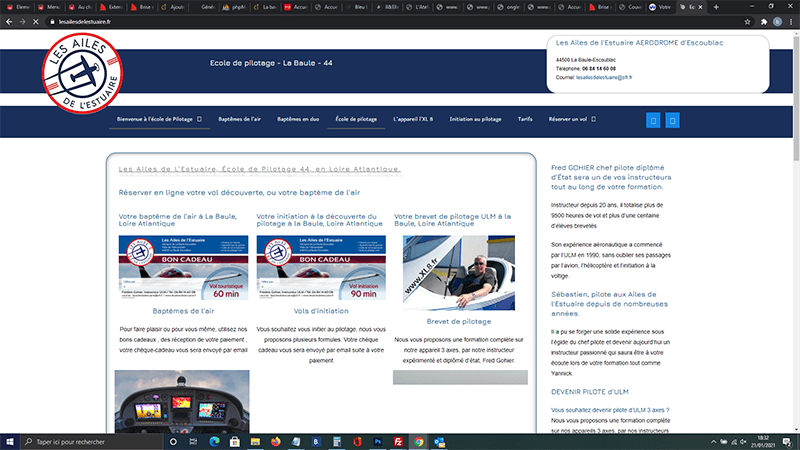The image size is (800, 450).
Task: Click the 60 min Bon Cadeau voucher image
Action: tap(183, 268)
